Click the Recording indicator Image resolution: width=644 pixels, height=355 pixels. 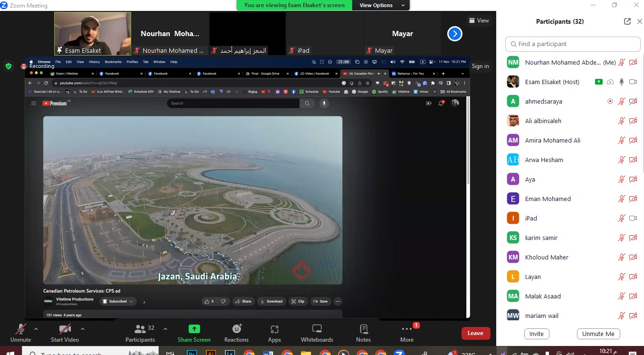click(38, 66)
